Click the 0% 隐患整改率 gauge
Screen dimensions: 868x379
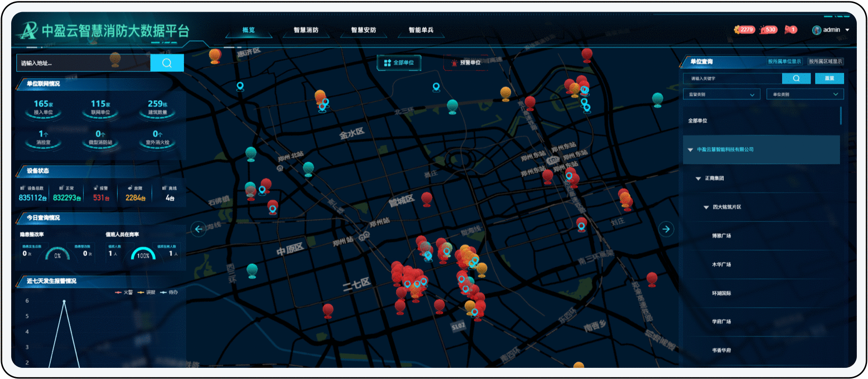coord(57,253)
